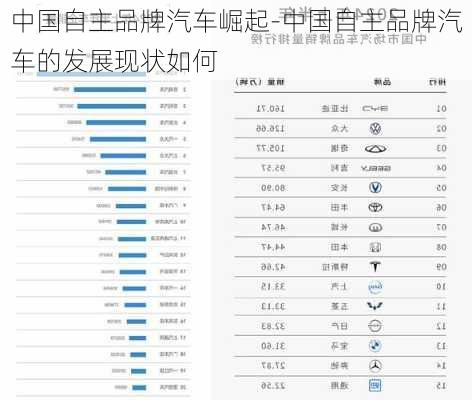Click the sales value 33.15 in rank 10 row
Image resolution: width=472 pixels, height=400 pixels.
pos(273,287)
